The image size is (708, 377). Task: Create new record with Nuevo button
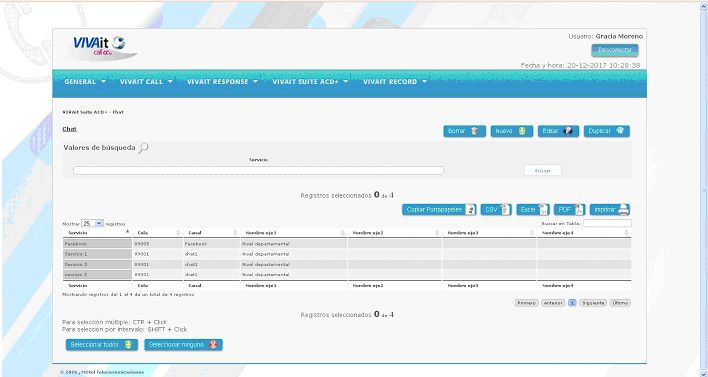[512, 131]
